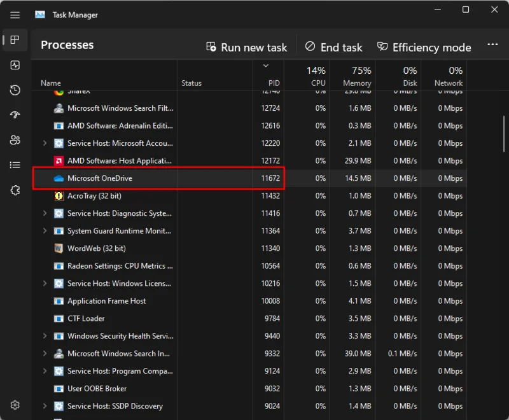Open the Performance page icon
Image resolution: width=509 pixels, height=420 pixels.
(x=15, y=65)
